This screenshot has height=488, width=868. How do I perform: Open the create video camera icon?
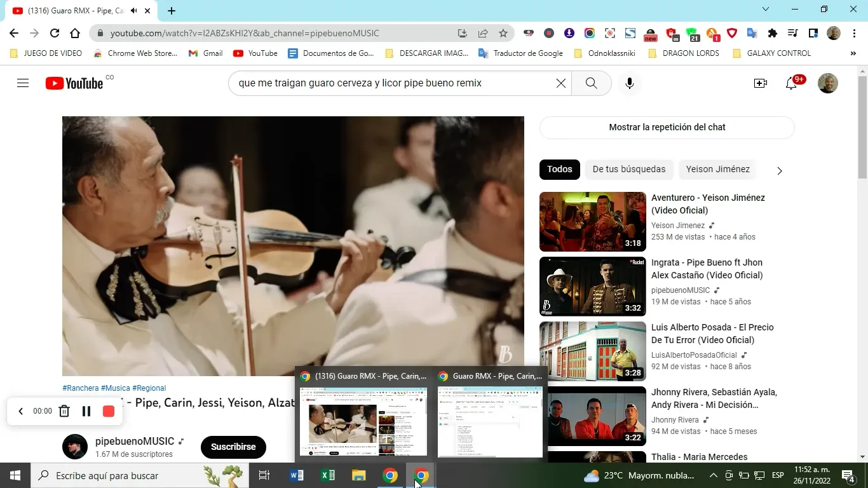click(x=760, y=83)
